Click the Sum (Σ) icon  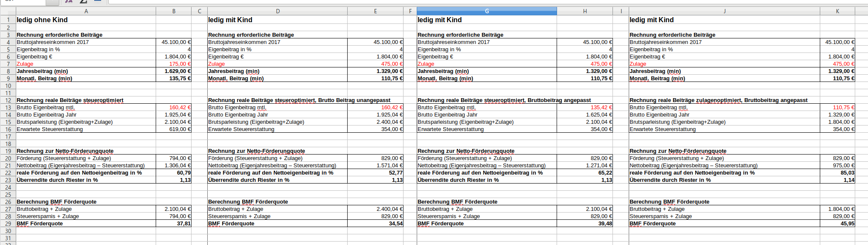point(84,1)
